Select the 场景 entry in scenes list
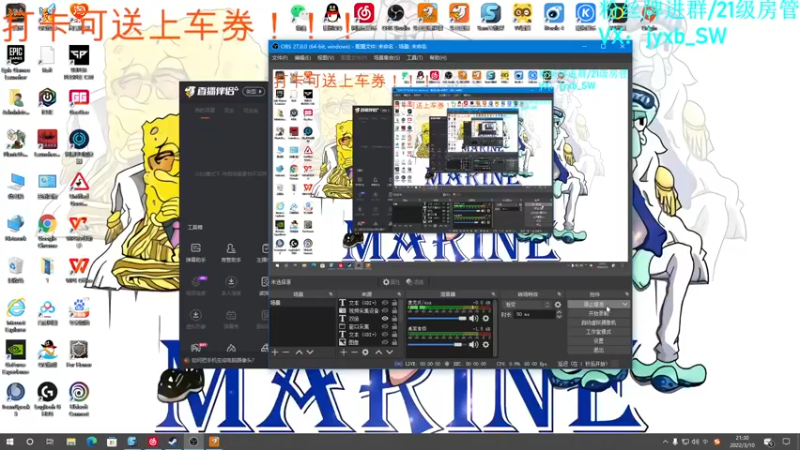Viewport: 800px width, 450px height. point(303,303)
